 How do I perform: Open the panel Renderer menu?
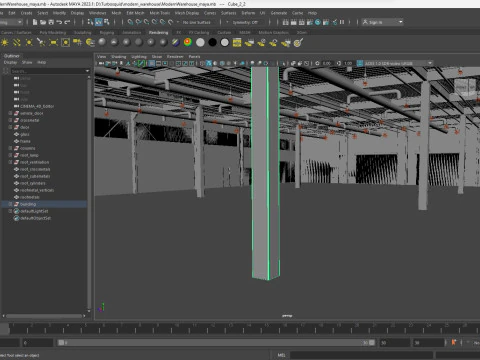pyautogui.click(x=175, y=57)
